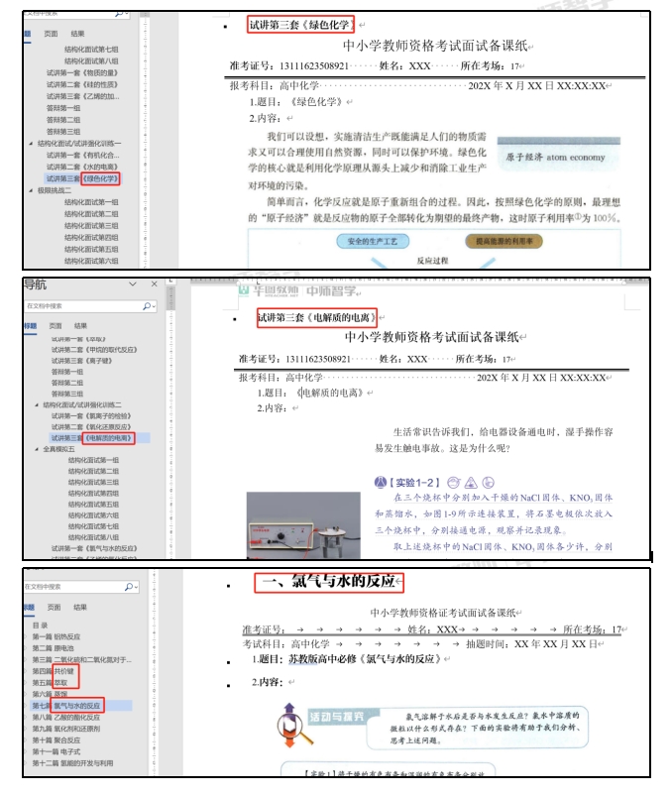
Task: Open the 导航 pane task options chevron
Action: (x=133, y=284)
